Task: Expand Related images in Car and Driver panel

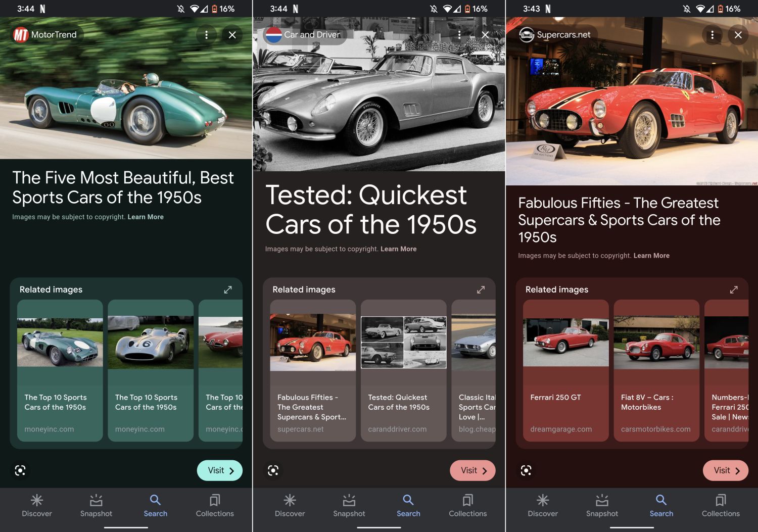Action: click(481, 289)
